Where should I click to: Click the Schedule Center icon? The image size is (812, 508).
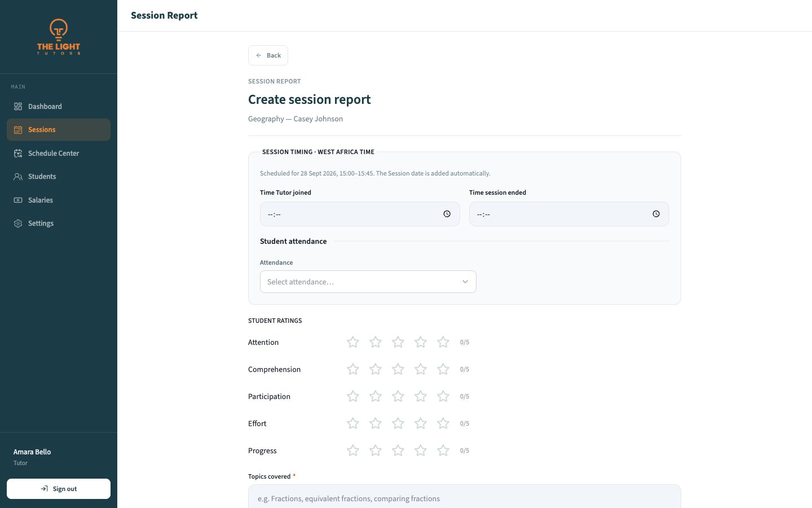click(x=18, y=153)
